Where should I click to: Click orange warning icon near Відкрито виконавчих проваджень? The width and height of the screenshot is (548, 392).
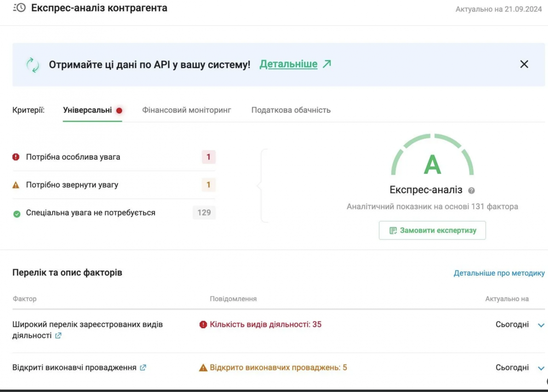(x=203, y=368)
